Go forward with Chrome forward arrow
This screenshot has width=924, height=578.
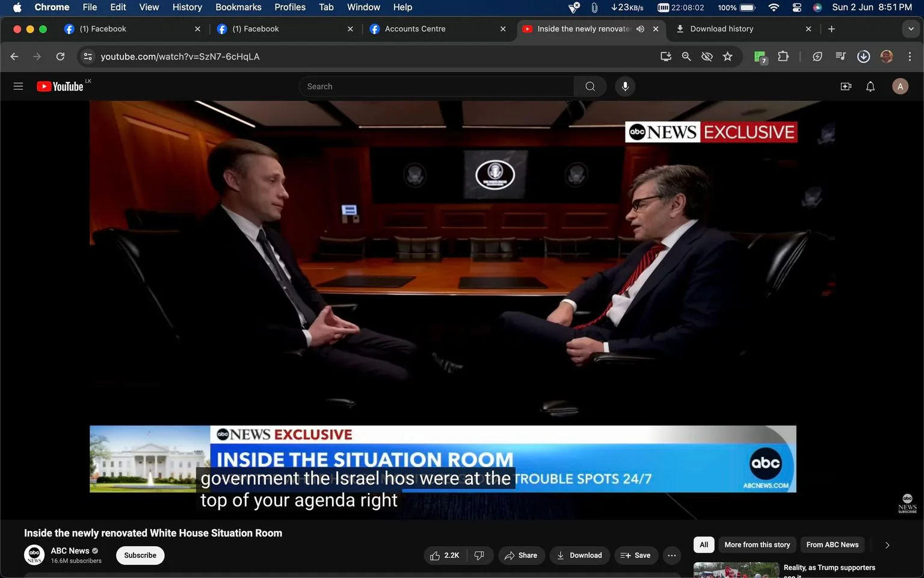coord(37,57)
